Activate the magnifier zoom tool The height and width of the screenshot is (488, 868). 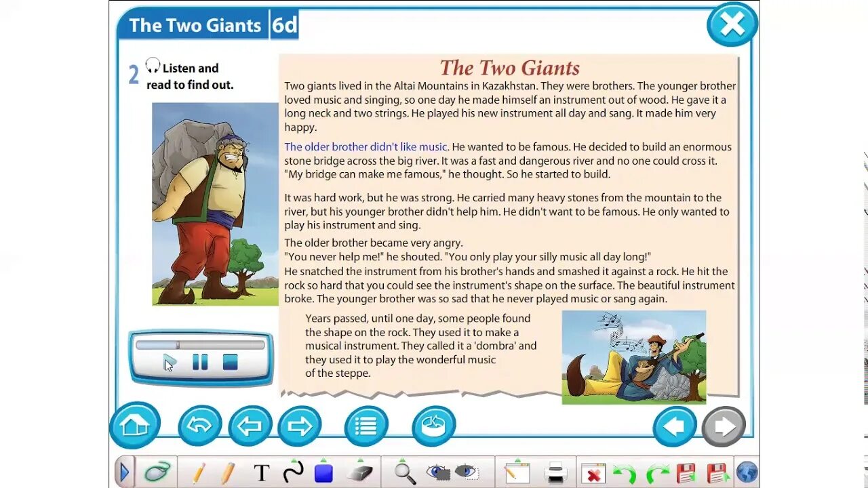click(x=405, y=474)
